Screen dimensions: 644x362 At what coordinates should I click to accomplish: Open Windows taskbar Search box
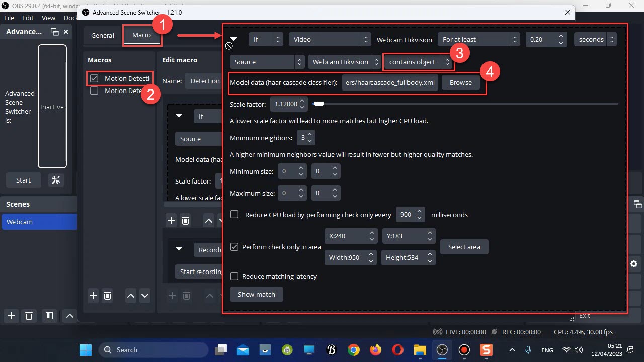(x=153, y=350)
